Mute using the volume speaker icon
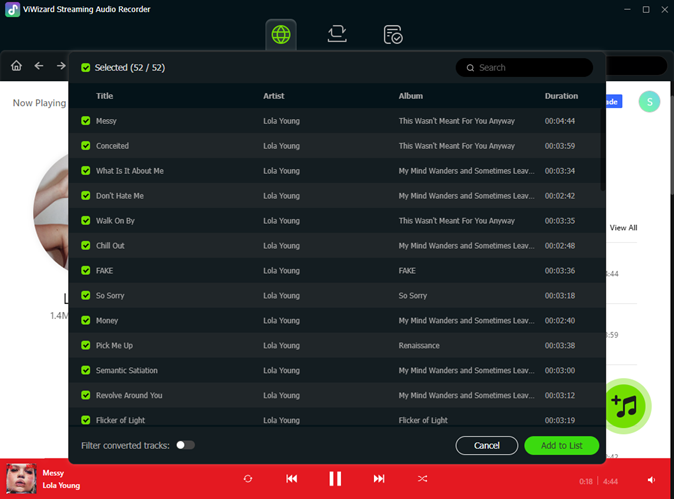The width and height of the screenshot is (674, 499). point(652,480)
